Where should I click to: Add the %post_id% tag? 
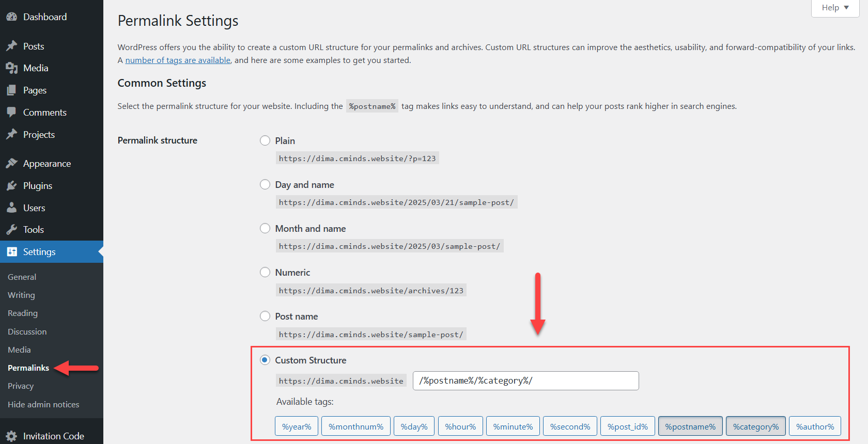tap(628, 426)
